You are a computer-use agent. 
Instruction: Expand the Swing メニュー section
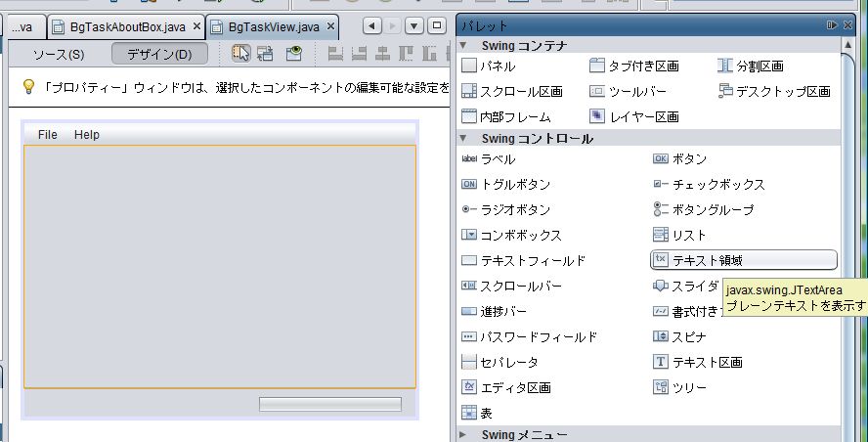click(465, 434)
